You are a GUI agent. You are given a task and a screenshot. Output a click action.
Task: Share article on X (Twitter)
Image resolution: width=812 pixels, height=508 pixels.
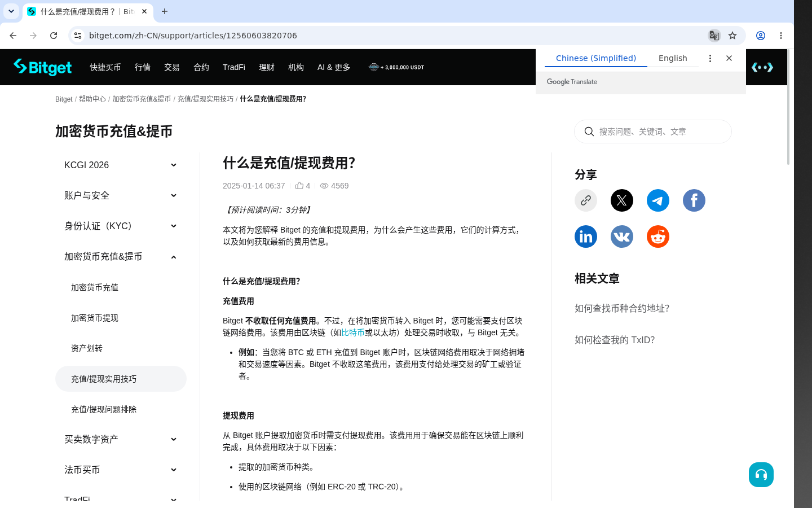coord(622,200)
